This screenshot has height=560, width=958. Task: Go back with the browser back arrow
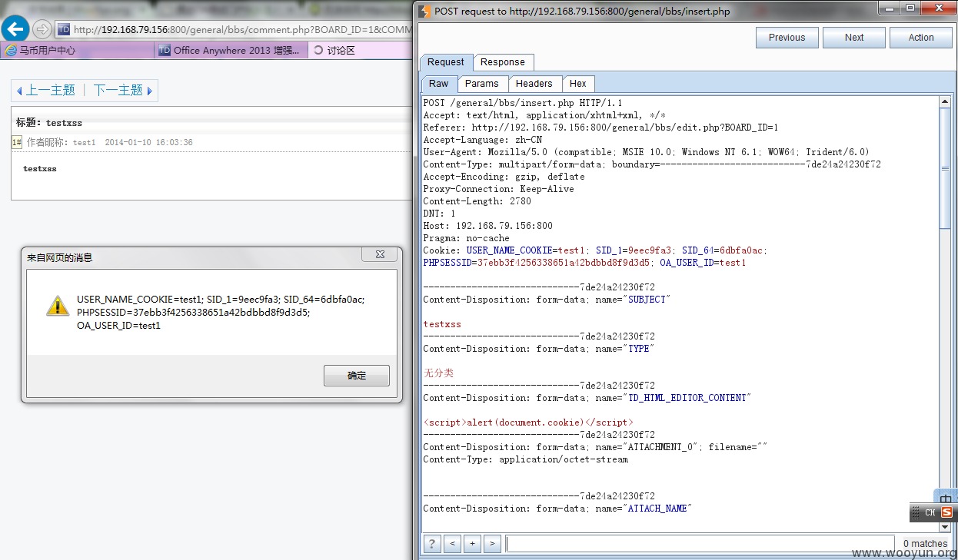click(x=15, y=29)
